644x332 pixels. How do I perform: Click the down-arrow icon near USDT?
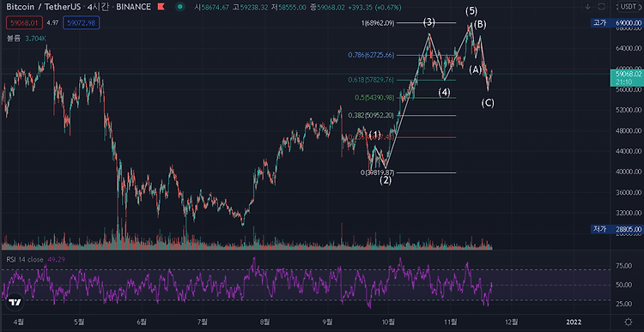click(587, 7)
